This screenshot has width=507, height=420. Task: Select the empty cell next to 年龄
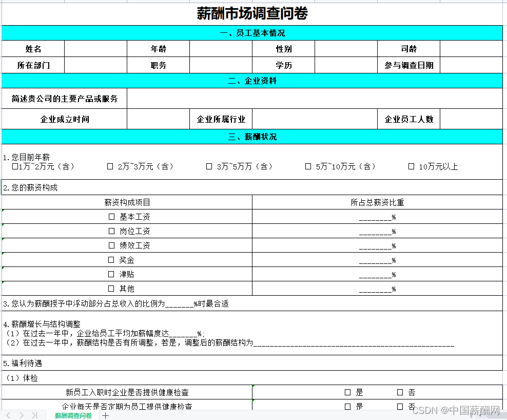[x=221, y=49]
